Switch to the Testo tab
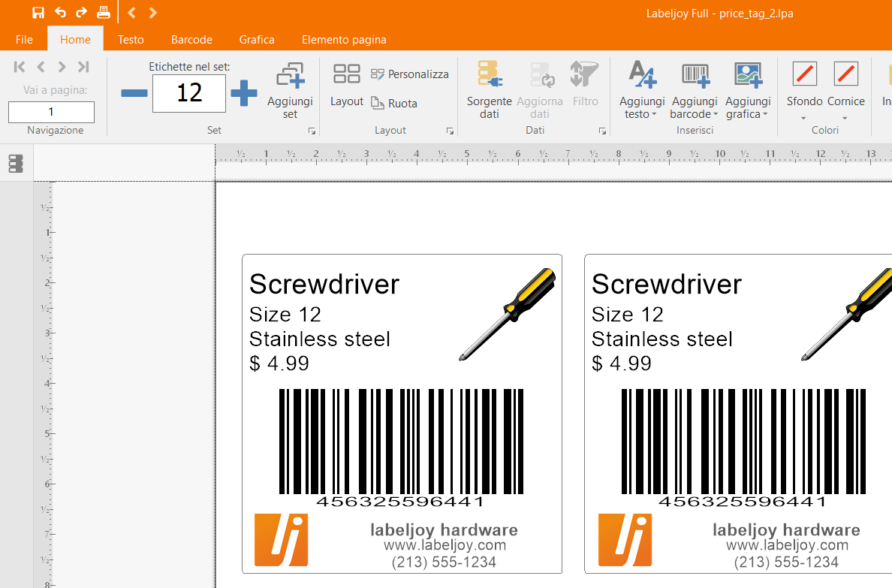This screenshot has height=588, width=892. [131, 39]
